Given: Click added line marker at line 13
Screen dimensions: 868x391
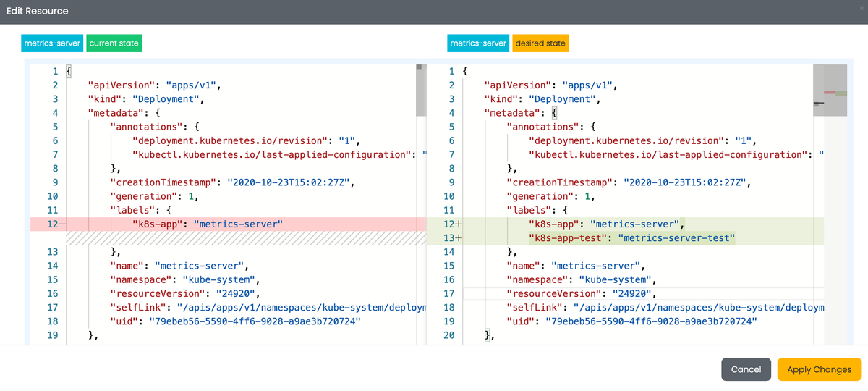Looking at the screenshot, I should click(459, 238).
